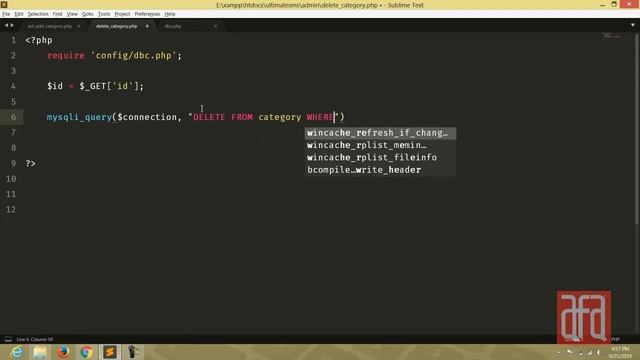The image size is (640, 360).
Task: Click line number 12 in the gutter
Action: pyautogui.click(x=11, y=209)
